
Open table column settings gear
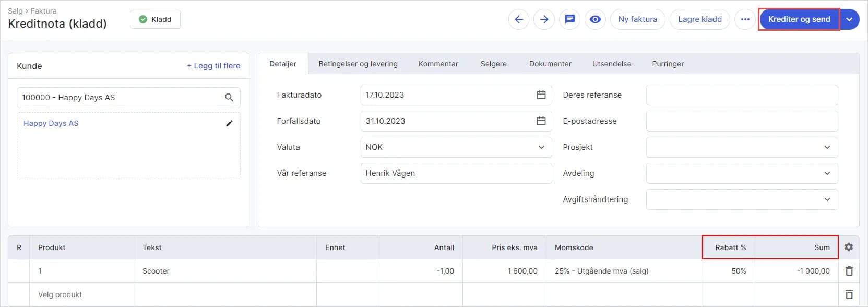(x=849, y=247)
